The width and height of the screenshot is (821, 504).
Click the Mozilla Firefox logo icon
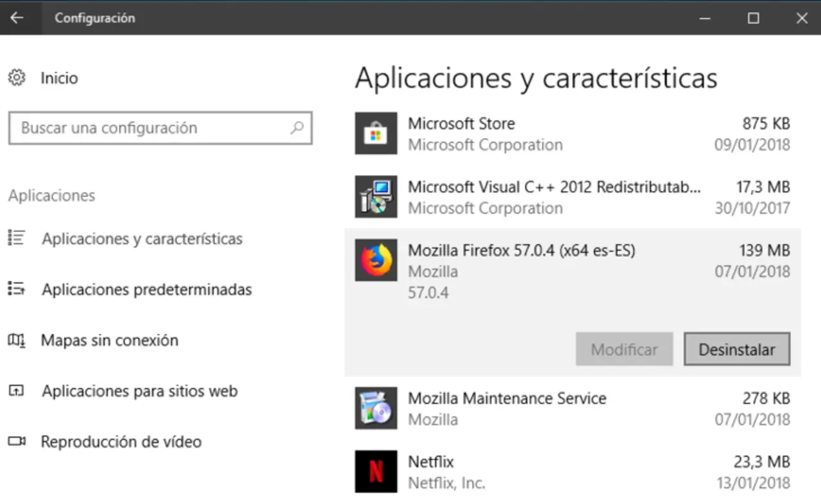click(x=376, y=260)
